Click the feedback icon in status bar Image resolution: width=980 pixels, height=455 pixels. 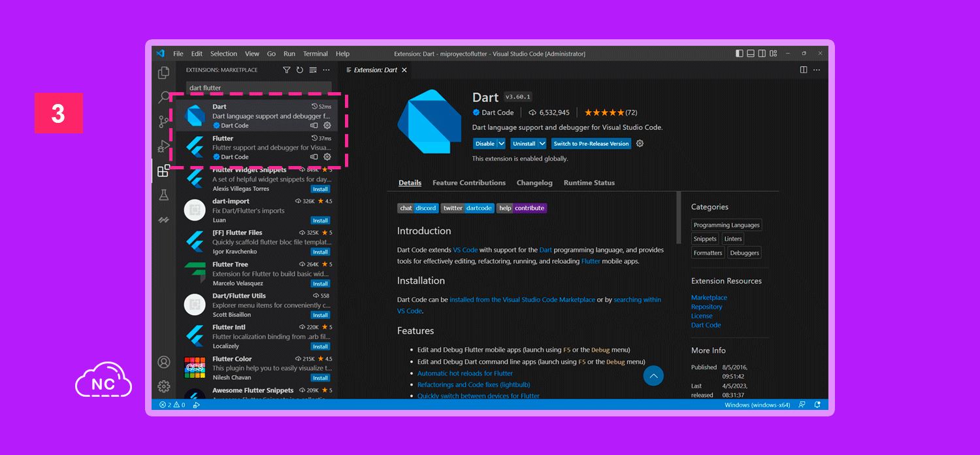802,405
